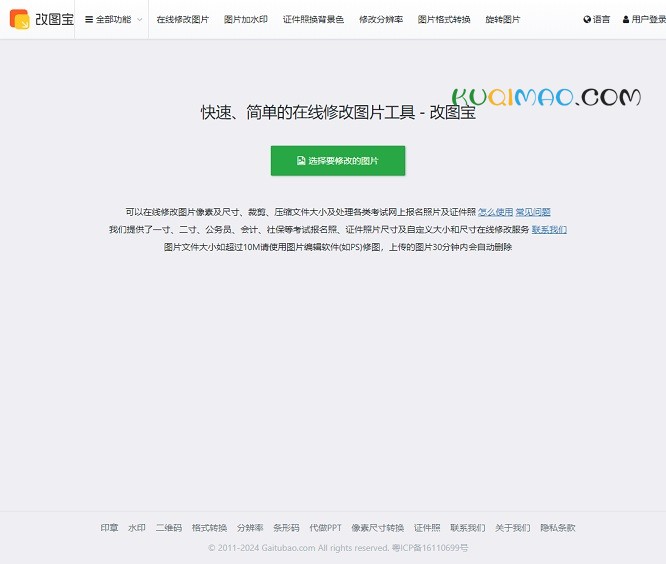
Task: Click the globe icon next to 语言
Action: click(x=587, y=20)
